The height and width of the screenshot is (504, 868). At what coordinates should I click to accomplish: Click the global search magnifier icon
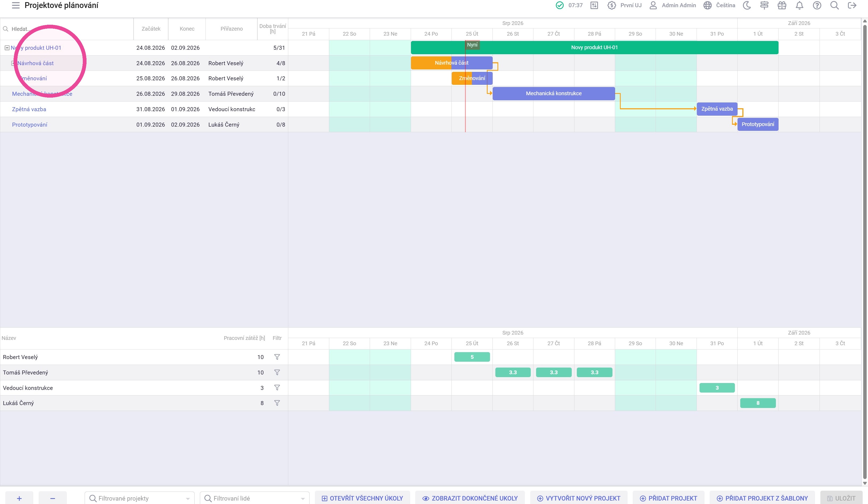(834, 5)
